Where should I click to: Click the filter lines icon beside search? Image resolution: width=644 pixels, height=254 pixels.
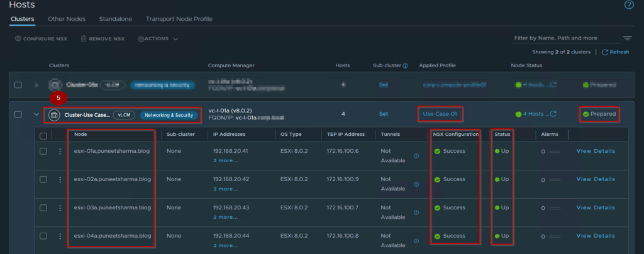pyautogui.click(x=627, y=38)
